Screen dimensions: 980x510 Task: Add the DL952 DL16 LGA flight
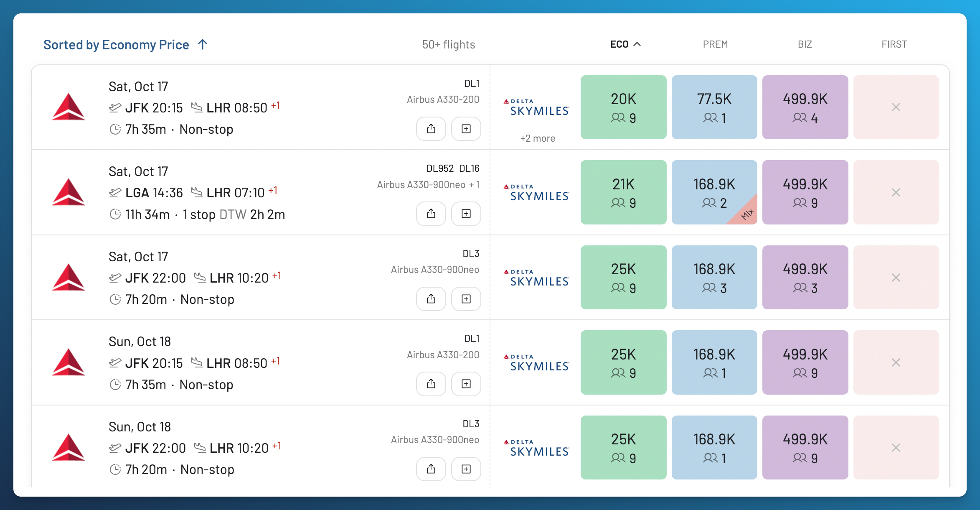pos(466,214)
